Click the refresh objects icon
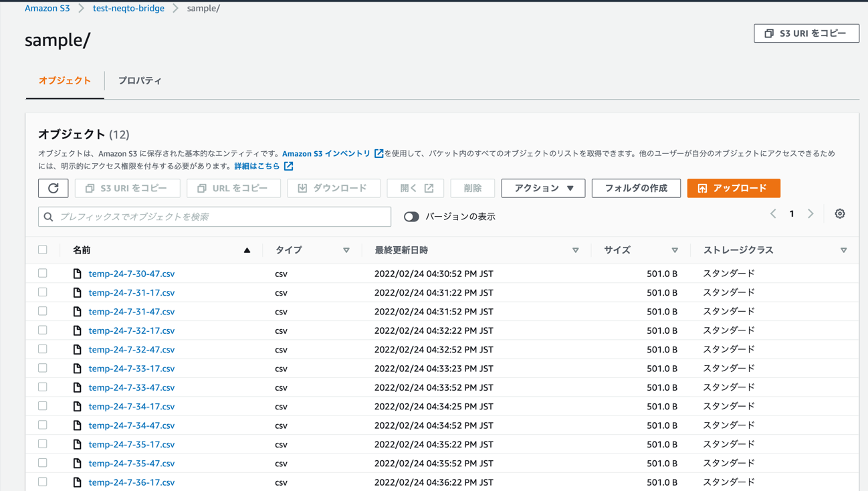 point(53,188)
